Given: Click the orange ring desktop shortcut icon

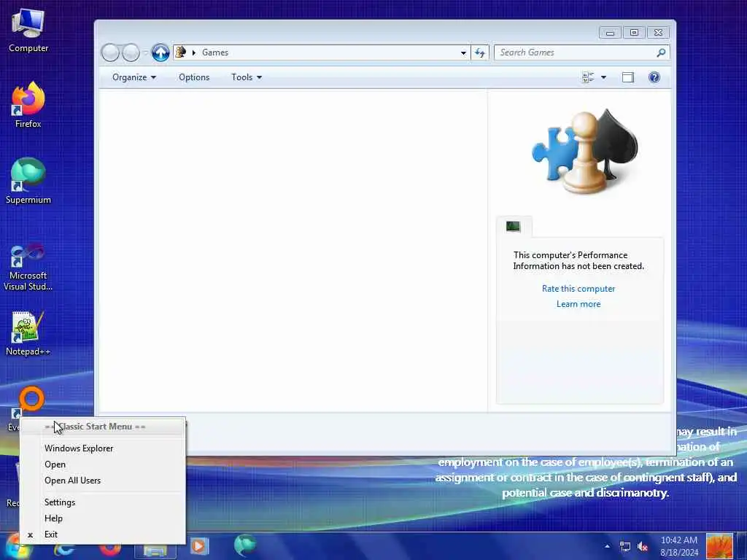Looking at the screenshot, I should click(31, 400).
